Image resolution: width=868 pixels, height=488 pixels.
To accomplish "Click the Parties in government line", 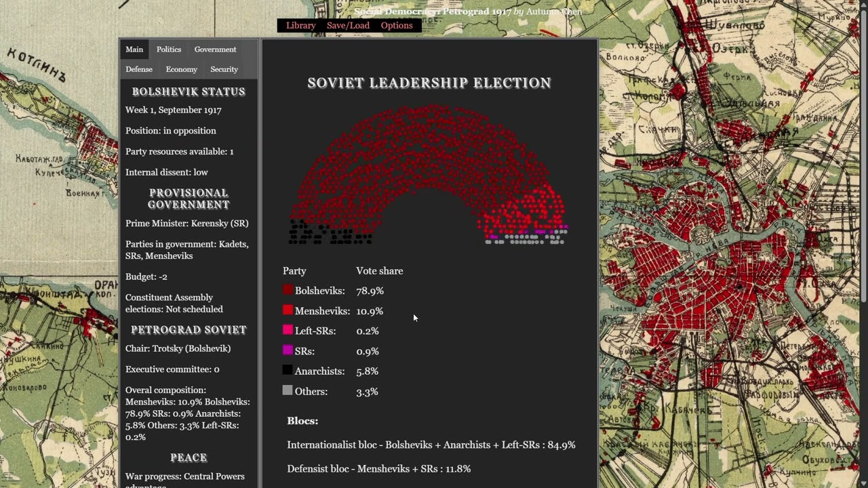I will 187,250.
